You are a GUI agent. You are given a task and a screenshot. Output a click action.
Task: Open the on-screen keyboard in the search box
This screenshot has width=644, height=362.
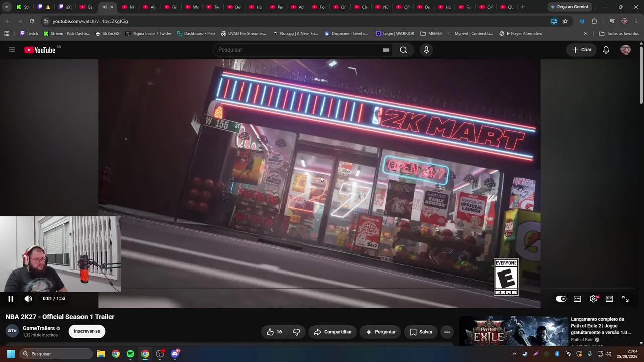click(x=386, y=50)
